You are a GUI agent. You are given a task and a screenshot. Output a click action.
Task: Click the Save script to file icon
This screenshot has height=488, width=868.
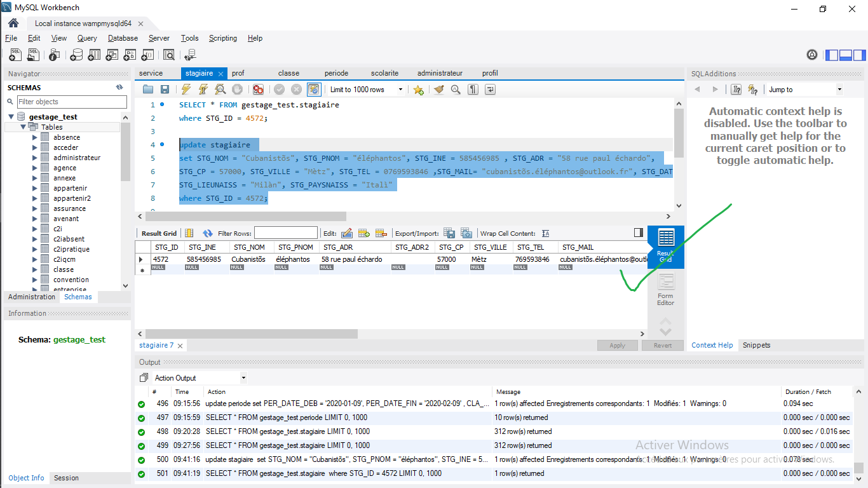165,90
